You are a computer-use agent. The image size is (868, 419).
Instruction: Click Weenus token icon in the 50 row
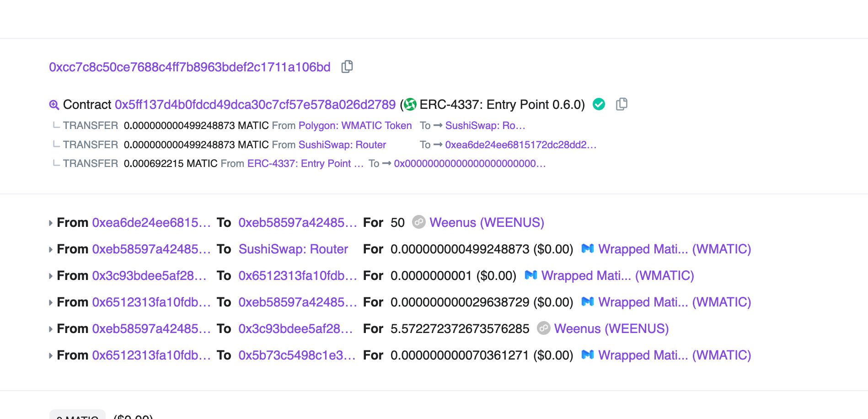(418, 222)
